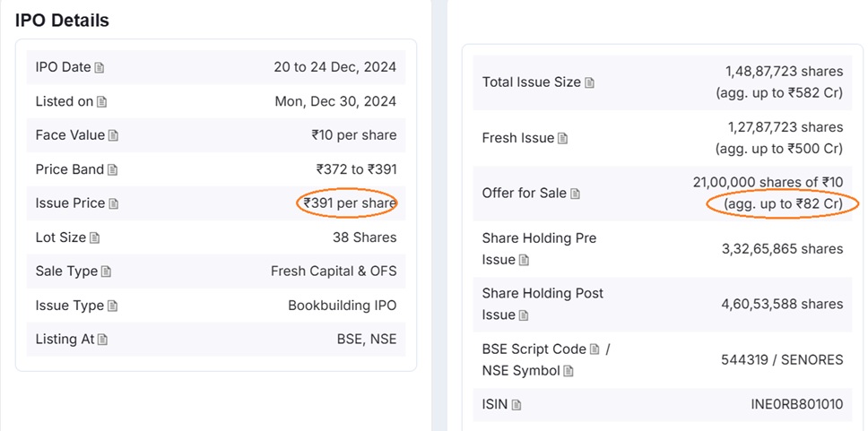This screenshot has width=868, height=431.
Task: Open the Share Holding Post Issue info icon
Action: click(525, 315)
